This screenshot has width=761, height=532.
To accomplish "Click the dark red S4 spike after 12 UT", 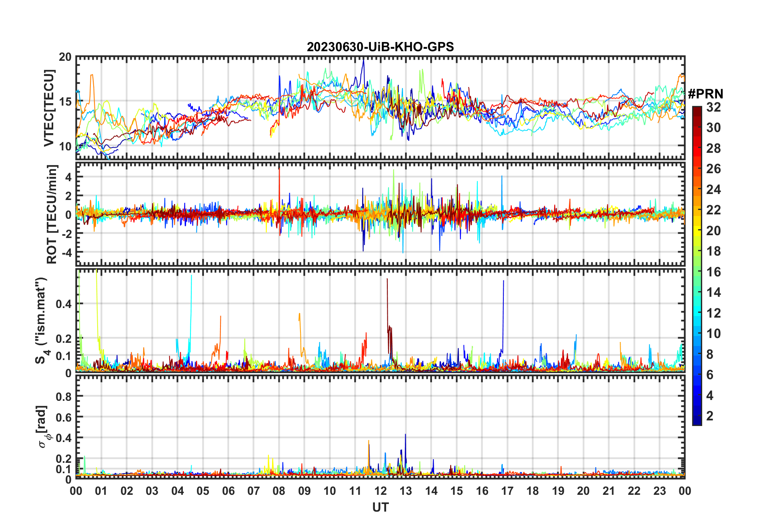I will [x=388, y=316].
